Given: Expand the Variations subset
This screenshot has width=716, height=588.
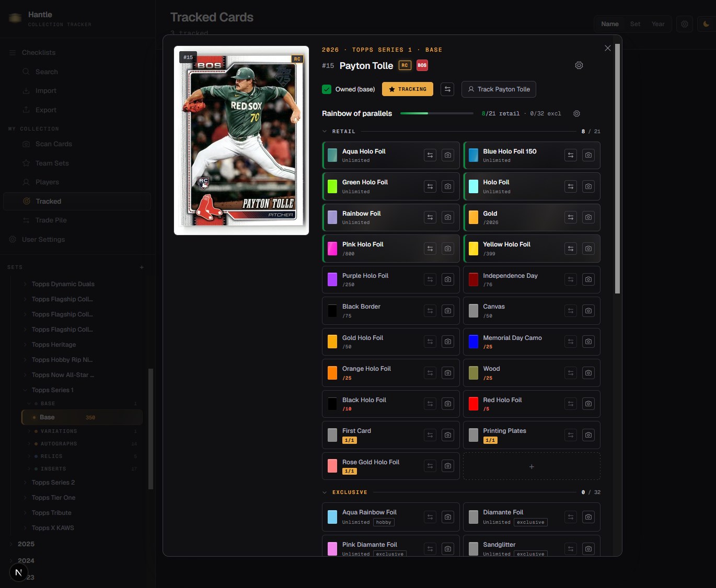Looking at the screenshot, I should [x=29, y=431].
